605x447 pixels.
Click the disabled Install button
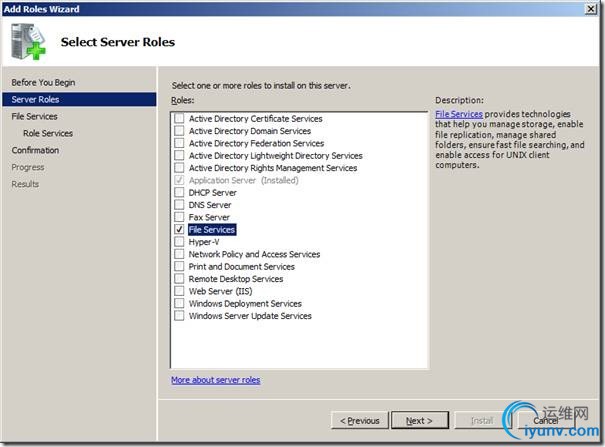coord(482,420)
